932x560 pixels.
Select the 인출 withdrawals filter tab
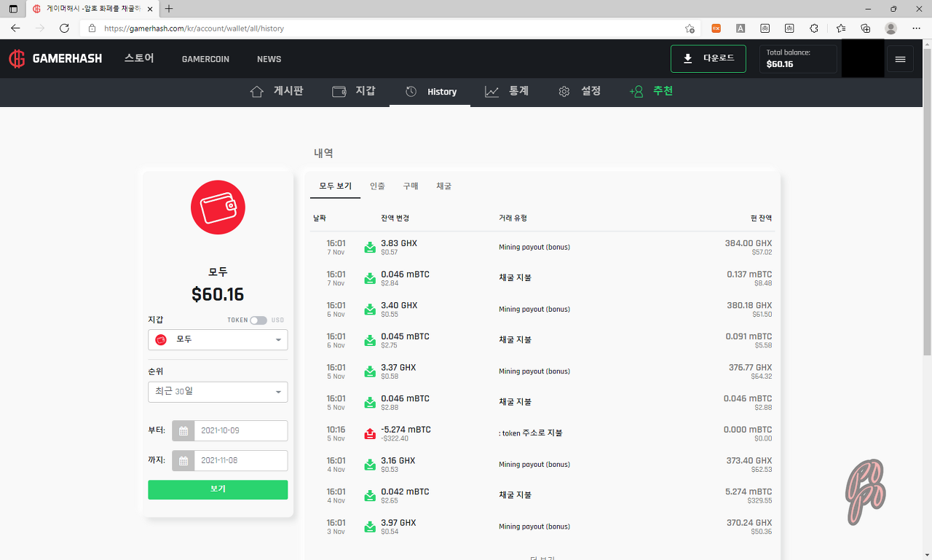coord(377,186)
